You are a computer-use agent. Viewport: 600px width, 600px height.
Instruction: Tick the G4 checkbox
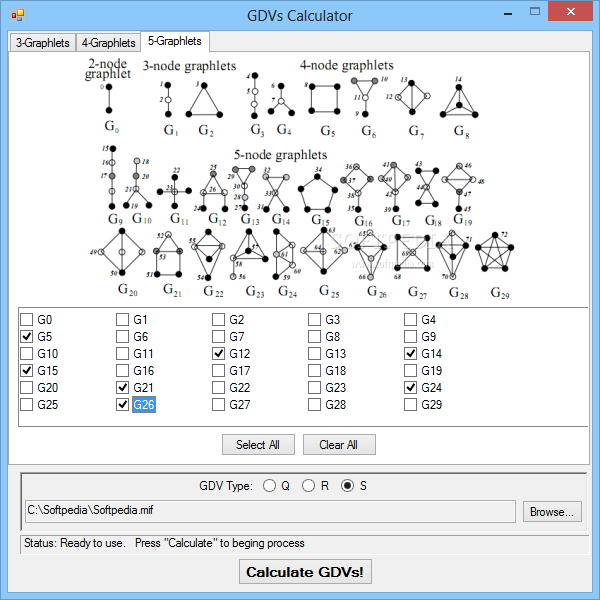[411, 320]
